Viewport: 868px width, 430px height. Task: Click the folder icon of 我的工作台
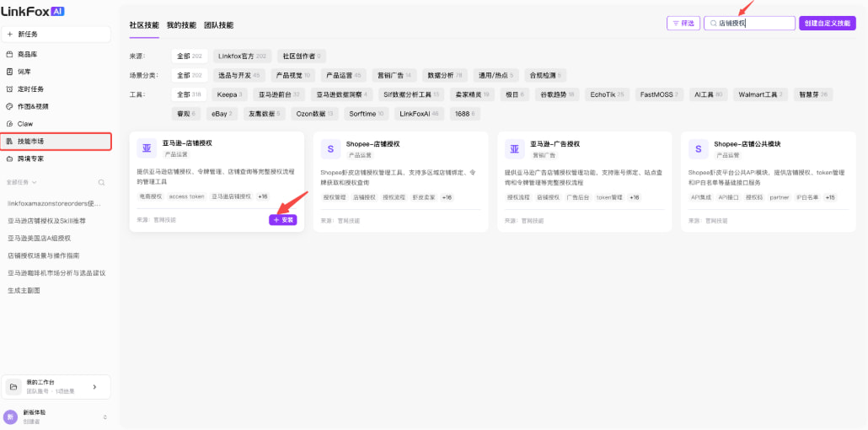click(x=13, y=387)
